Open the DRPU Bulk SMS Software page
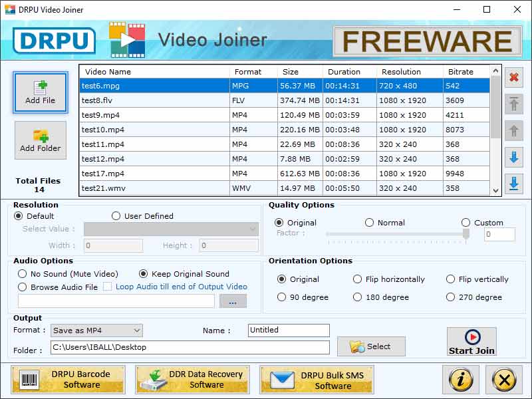Image resolution: width=532 pixels, height=399 pixels. tap(317, 380)
